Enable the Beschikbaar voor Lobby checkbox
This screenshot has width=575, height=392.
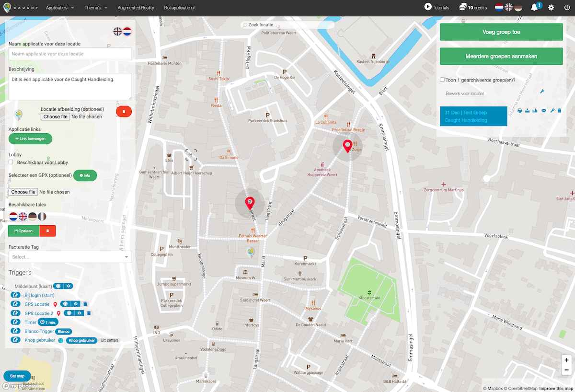click(10, 162)
